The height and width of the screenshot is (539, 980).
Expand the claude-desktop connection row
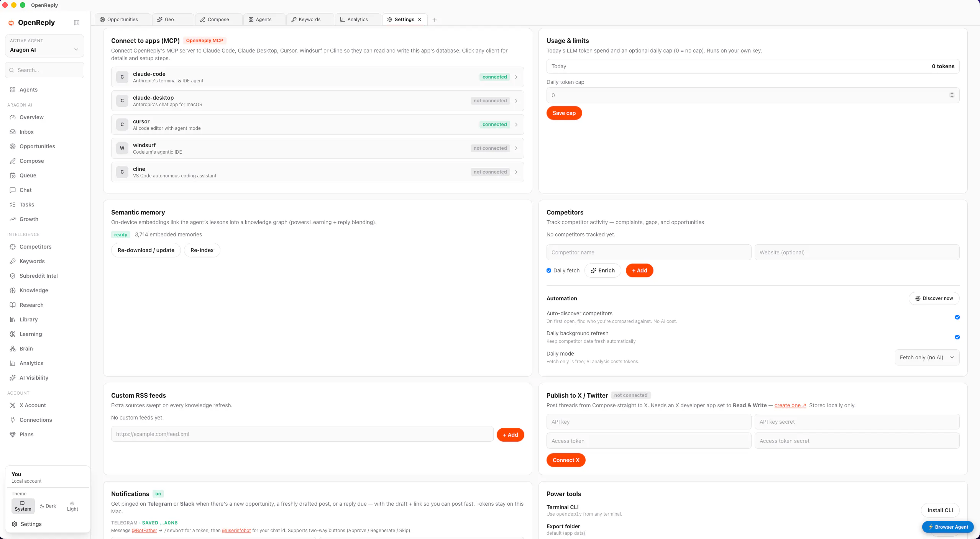click(x=317, y=101)
